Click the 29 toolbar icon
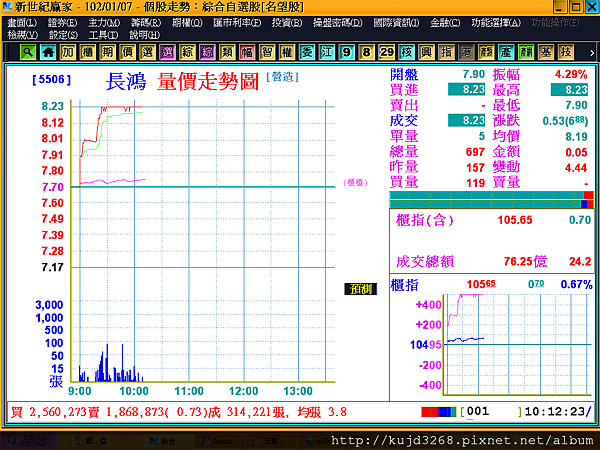The height and width of the screenshot is (450, 600). [x=386, y=52]
